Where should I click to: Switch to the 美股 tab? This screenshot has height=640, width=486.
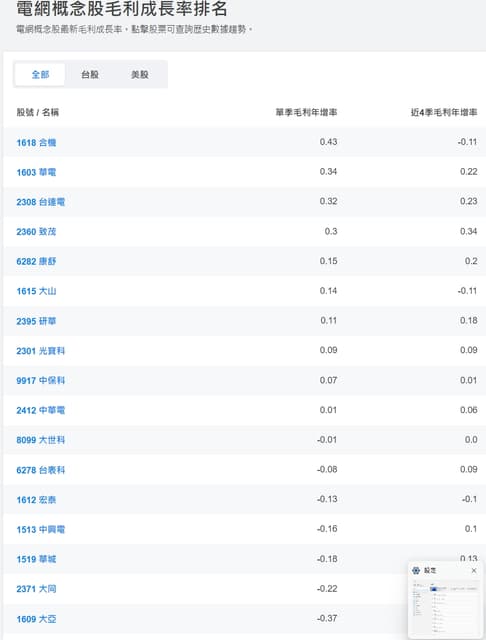tap(140, 75)
